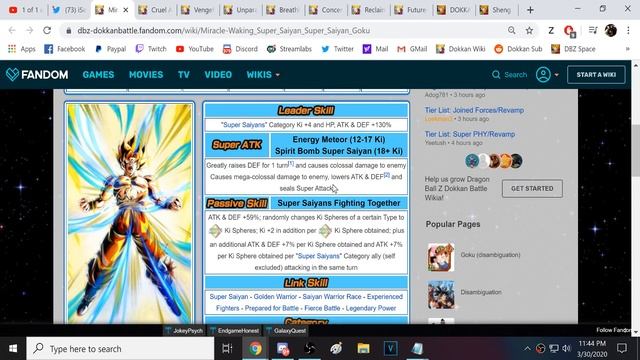Switch to the 'Future' wiki tab
This screenshot has height=360, width=640.
411,10
